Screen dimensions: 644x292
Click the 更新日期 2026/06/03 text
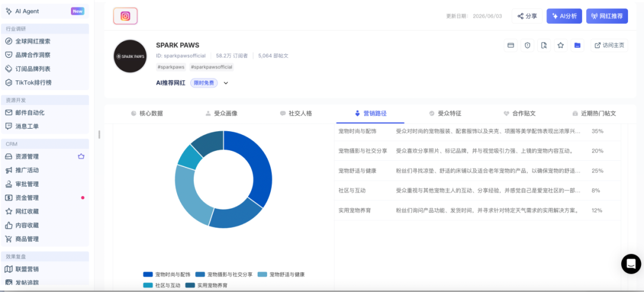pos(474,16)
